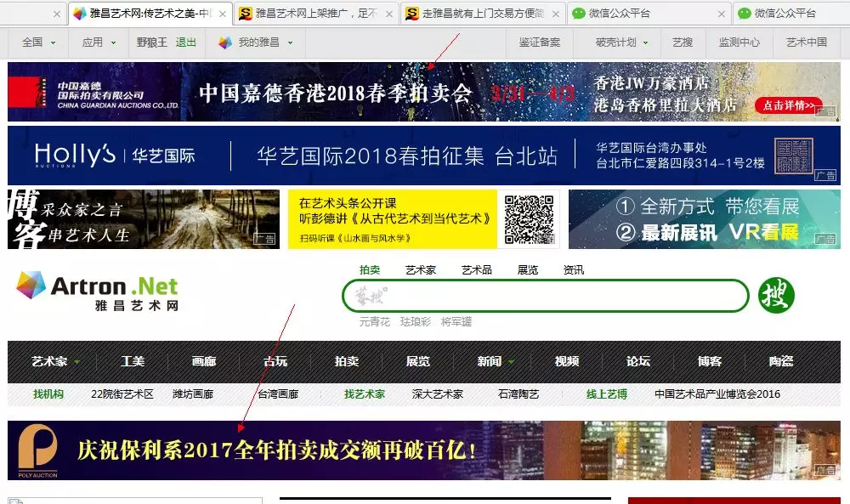Close the leftmost, partly hidden browser tab

click(56, 14)
